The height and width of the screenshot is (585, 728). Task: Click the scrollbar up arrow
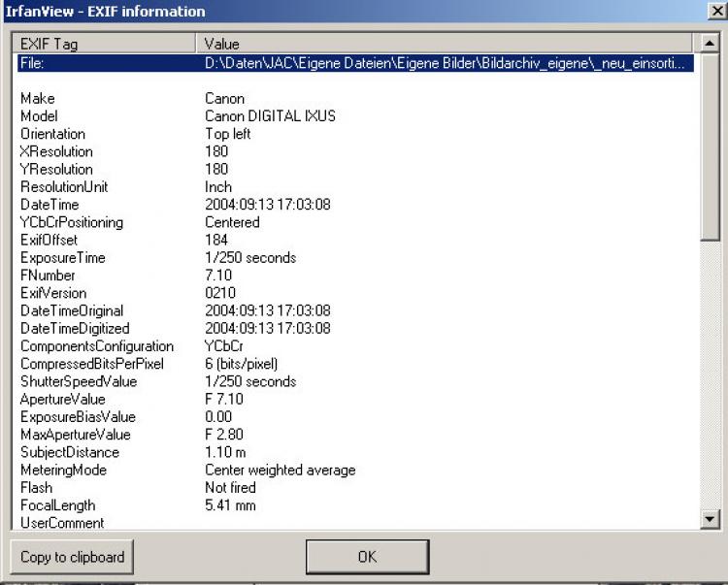tap(710, 44)
